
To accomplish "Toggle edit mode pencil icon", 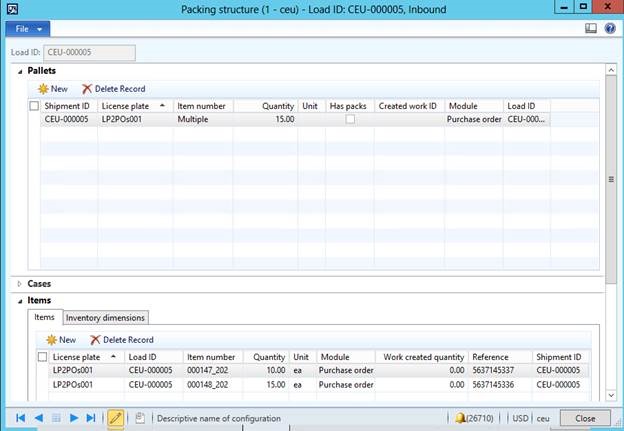I will coord(115,418).
